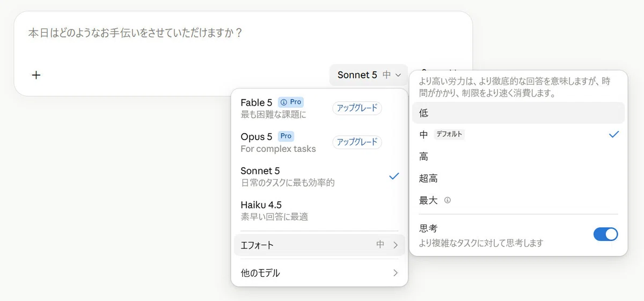Click the info icon beside 最大
The width and height of the screenshot is (644, 301).
pos(448,200)
